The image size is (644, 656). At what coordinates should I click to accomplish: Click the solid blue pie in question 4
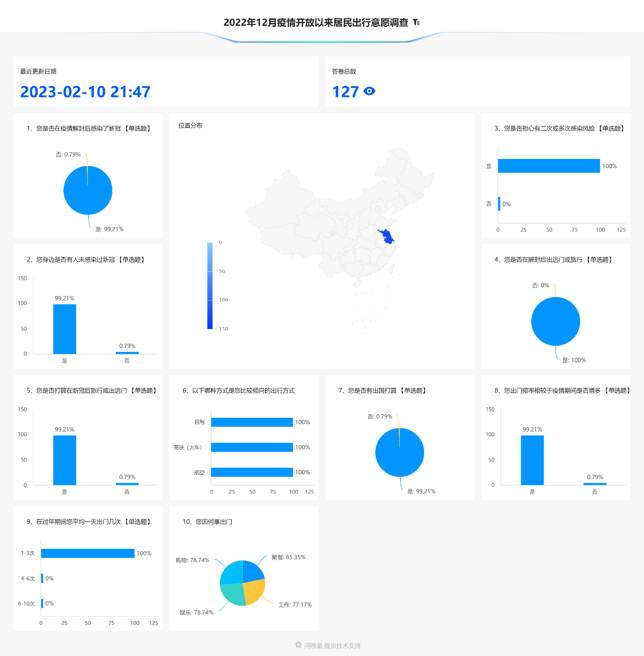point(556,321)
